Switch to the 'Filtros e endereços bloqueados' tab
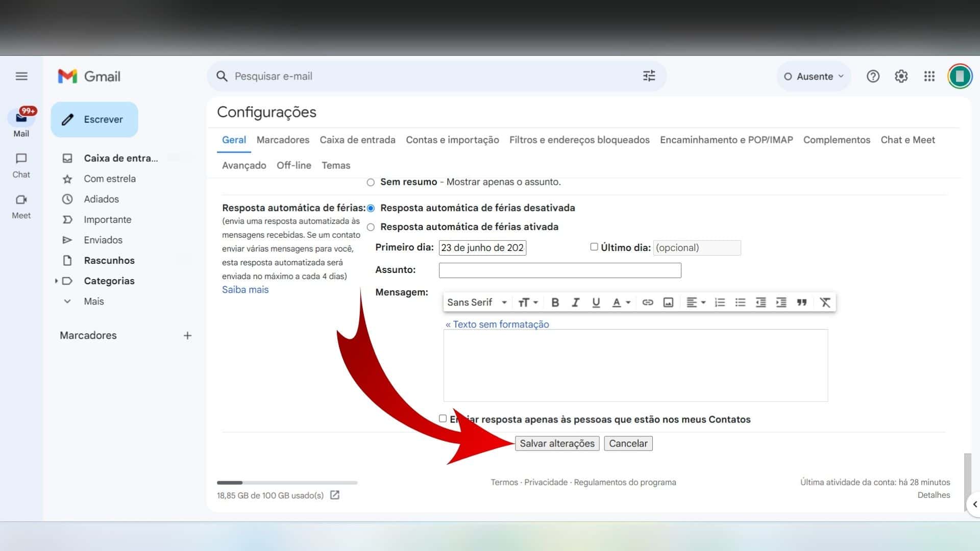Image resolution: width=980 pixels, height=551 pixels. tap(579, 139)
